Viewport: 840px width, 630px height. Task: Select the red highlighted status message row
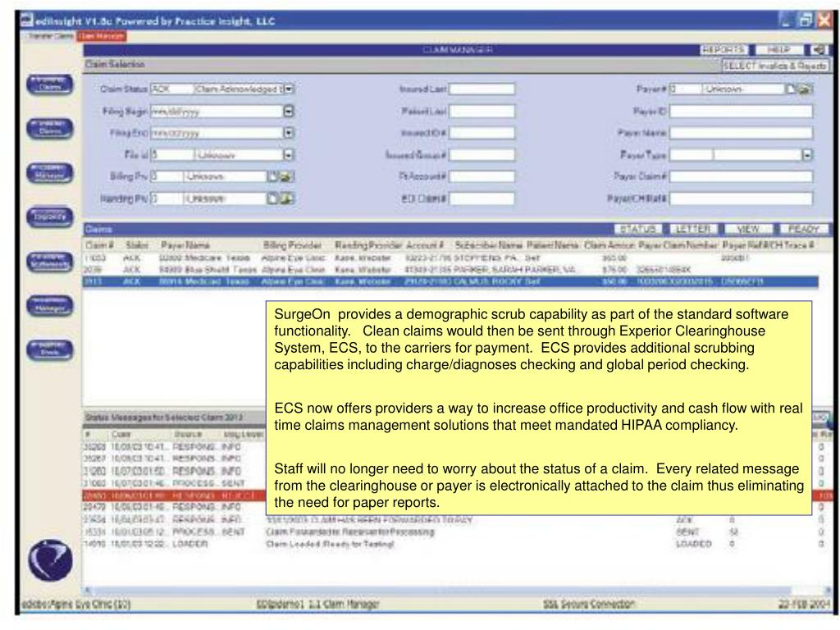174,495
